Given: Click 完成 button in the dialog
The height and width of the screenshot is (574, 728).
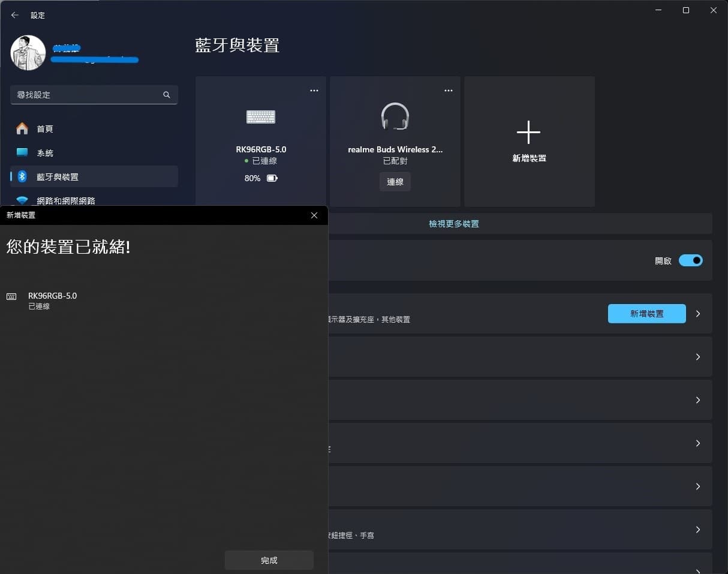Looking at the screenshot, I should tap(269, 560).
